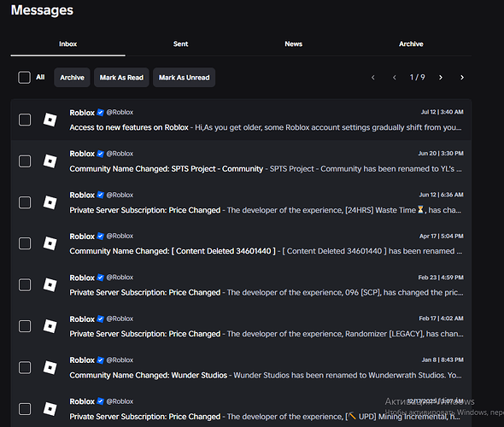This screenshot has width=504, height=427.
Task: Switch to the Sent tab
Action: 180,44
